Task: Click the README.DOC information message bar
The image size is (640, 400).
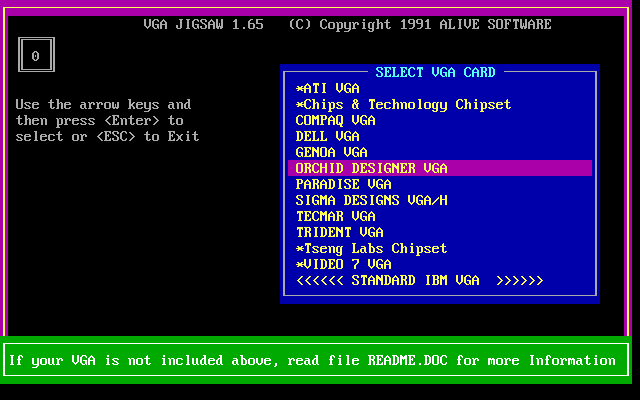Action: (316, 360)
